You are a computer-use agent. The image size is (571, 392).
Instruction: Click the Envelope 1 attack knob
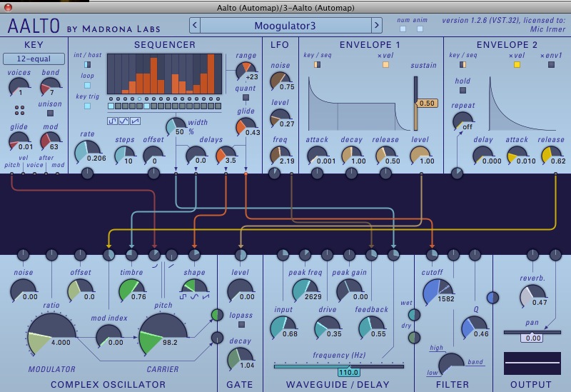coord(317,156)
